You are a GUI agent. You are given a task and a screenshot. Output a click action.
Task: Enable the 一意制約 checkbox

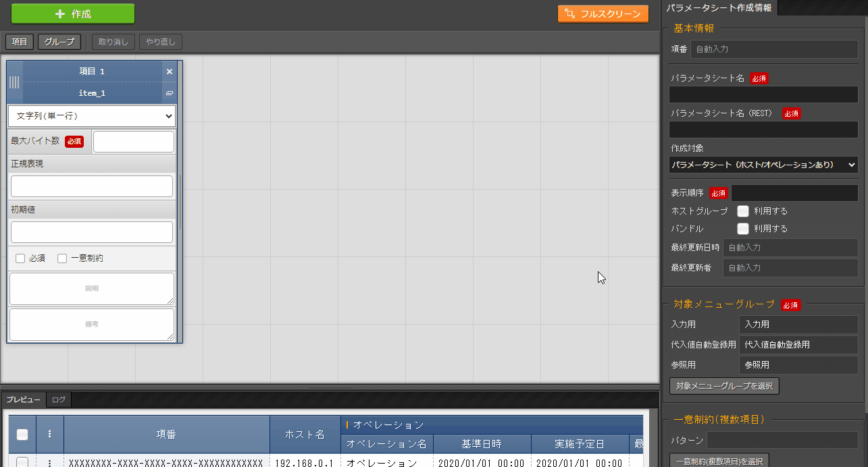point(62,258)
